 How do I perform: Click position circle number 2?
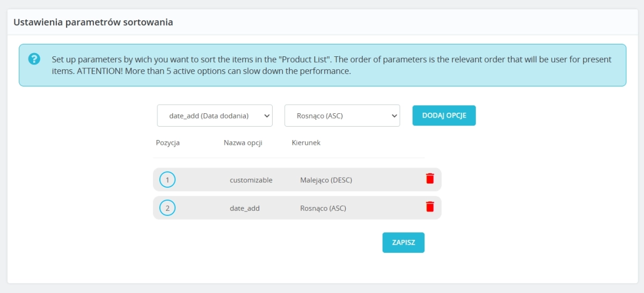167,208
